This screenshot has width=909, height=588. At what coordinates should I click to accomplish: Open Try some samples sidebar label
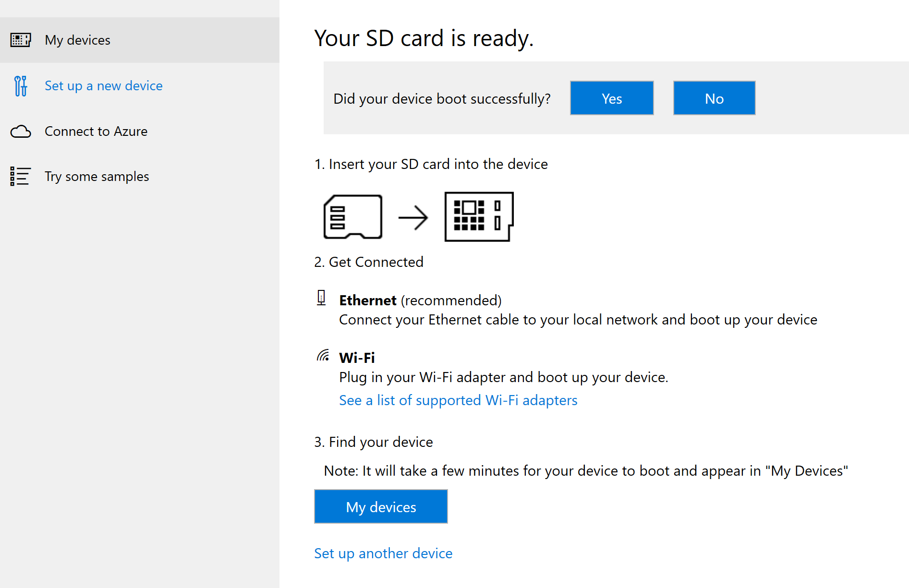[x=97, y=177]
